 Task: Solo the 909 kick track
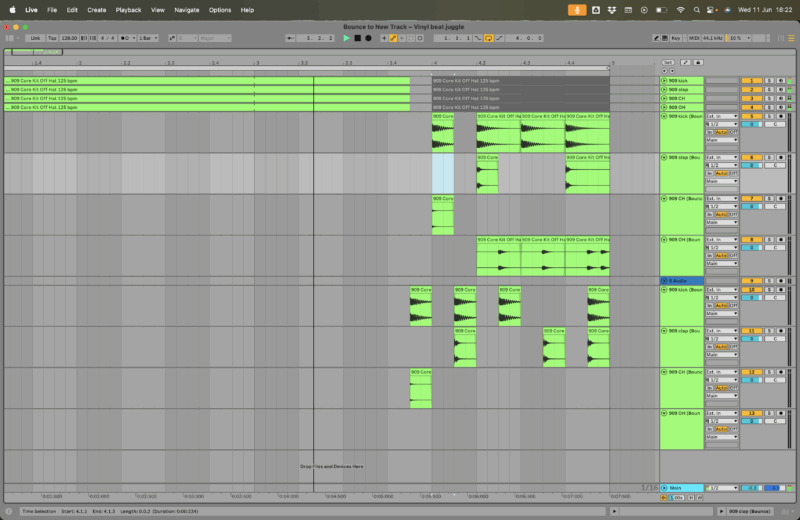click(768, 80)
